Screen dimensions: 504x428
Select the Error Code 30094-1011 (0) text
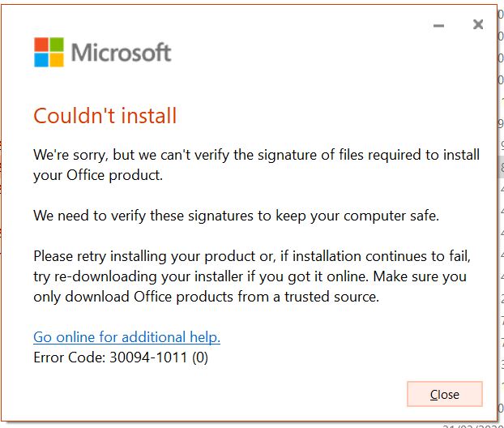pyautogui.click(x=121, y=357)
